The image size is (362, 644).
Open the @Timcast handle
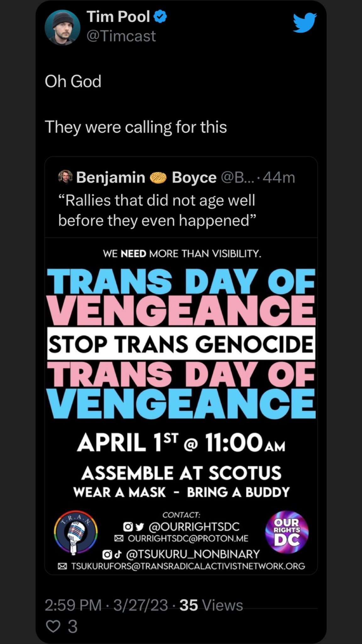coord(121,36)
